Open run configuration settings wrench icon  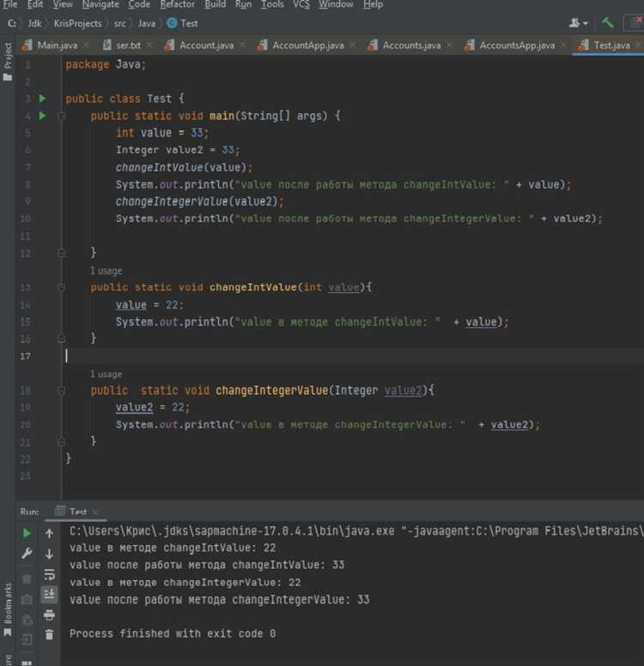point(27,554)
